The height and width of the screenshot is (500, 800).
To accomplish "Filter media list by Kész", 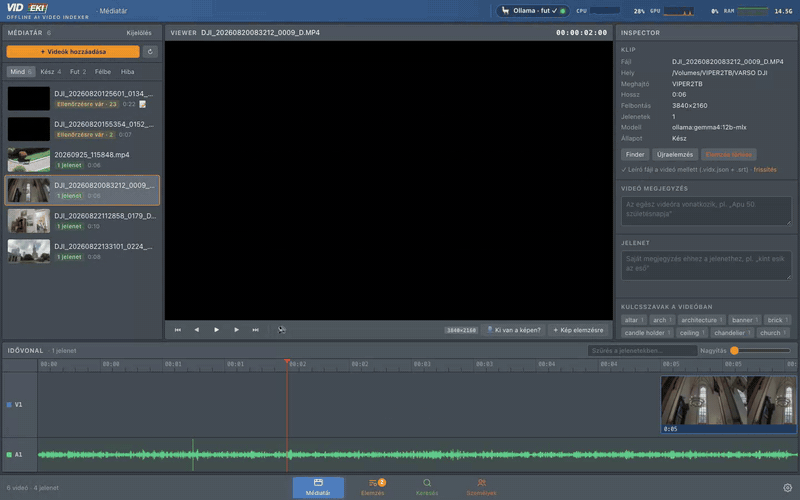I will point(51,72).
